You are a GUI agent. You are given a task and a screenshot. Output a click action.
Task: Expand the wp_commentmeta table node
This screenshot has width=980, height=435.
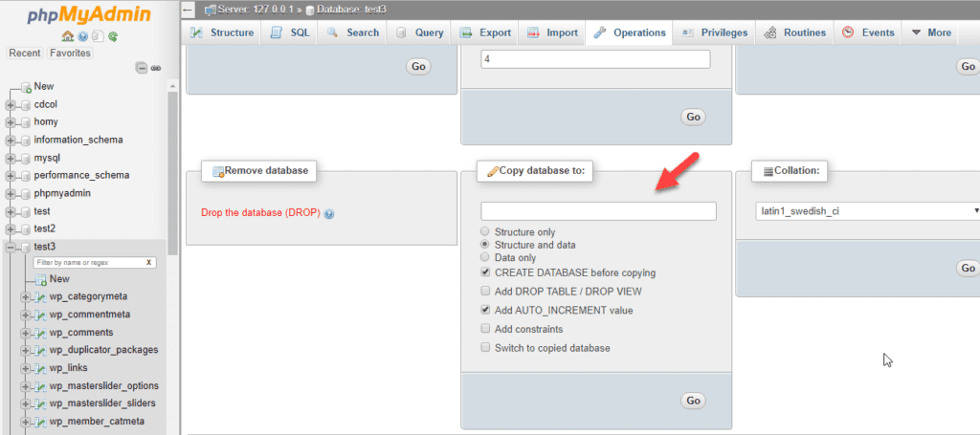point(26,315)
